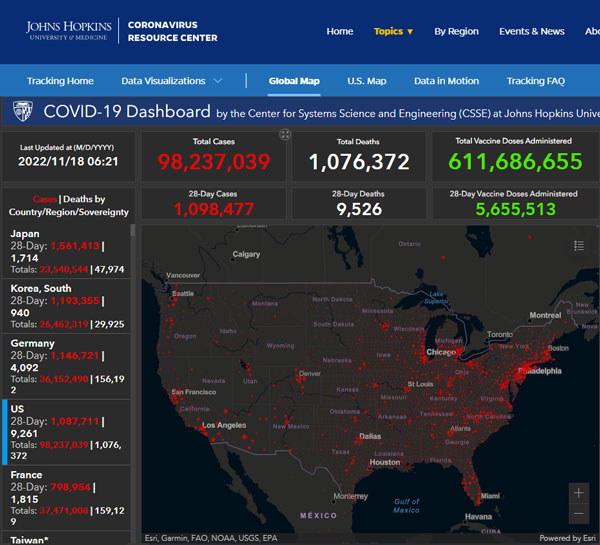This screenshot has height=545, width=600.
Task: Click the Houston label on the map
Action: click(385, 462)
